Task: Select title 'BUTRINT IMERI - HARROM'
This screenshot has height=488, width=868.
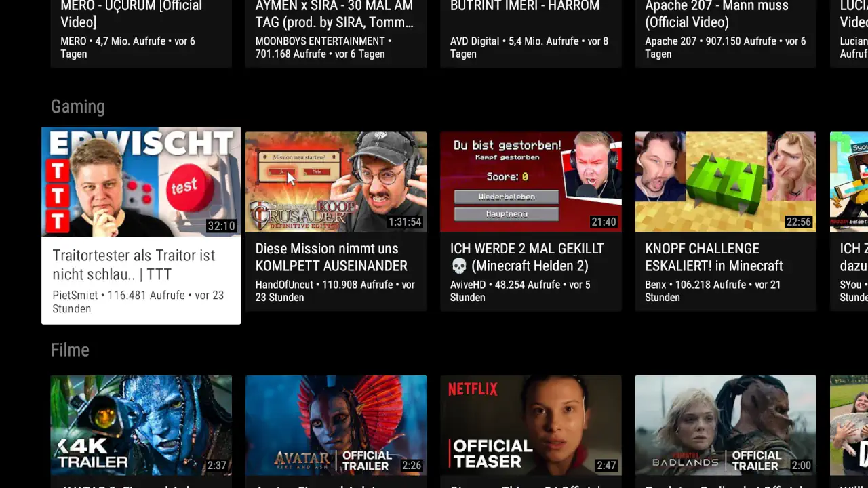Action: pyautogui.click(x=525, y=6)
